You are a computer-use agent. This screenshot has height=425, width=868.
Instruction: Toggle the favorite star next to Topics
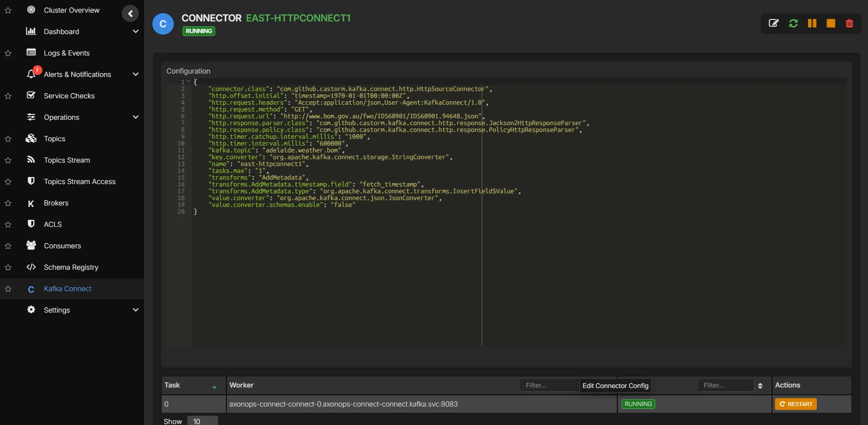click(x=8, y=139)
